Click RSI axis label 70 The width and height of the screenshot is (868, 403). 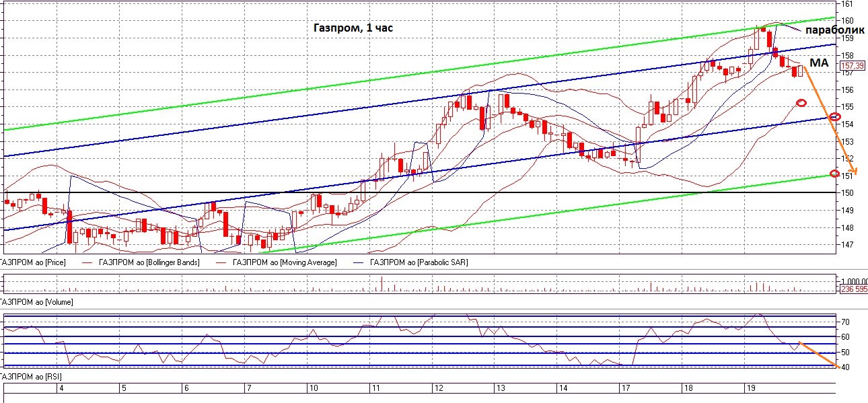pos(846,322)
